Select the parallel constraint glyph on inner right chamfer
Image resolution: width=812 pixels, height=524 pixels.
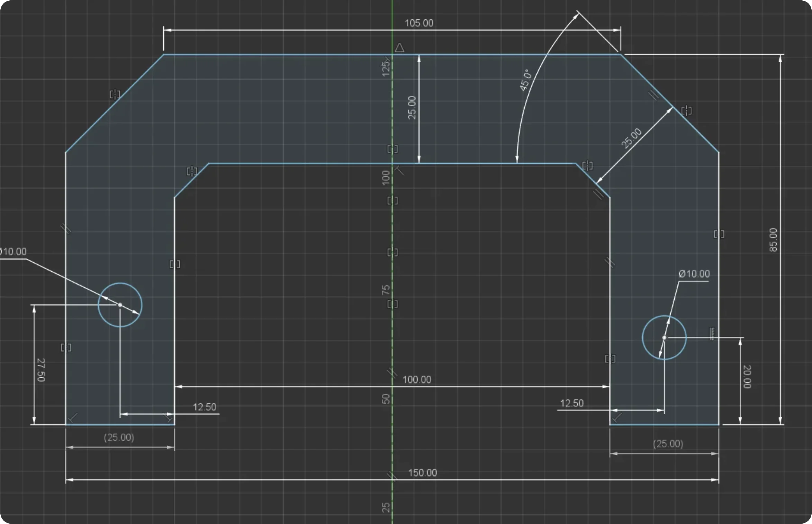599,194
